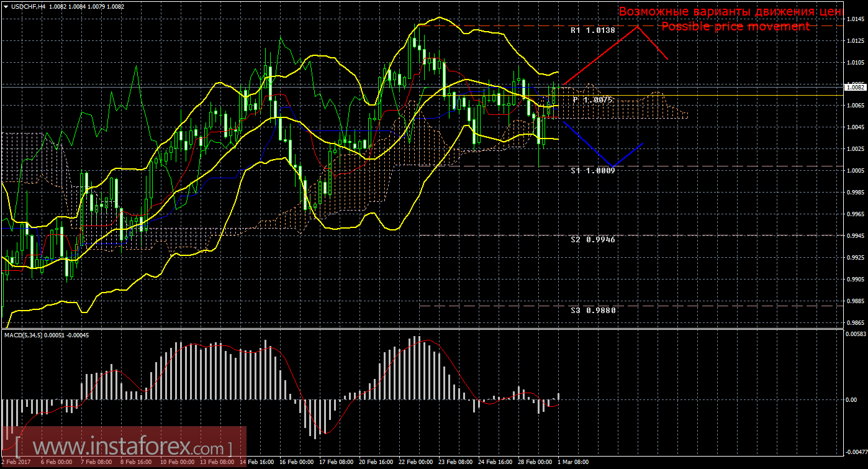
Task: Click the 0.00 level on MACD scale
Action: pos(851,399)
